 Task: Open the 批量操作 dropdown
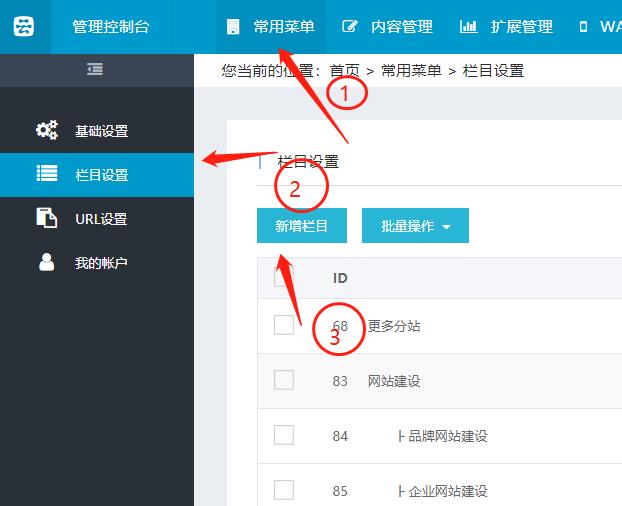(x=415, y=226)
